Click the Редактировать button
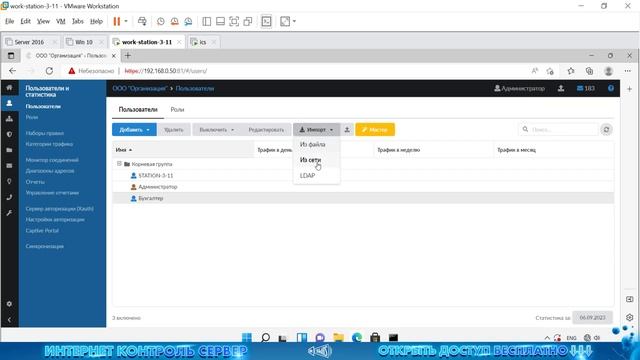The width and height of the screenshot is (640, 360). 266,129
